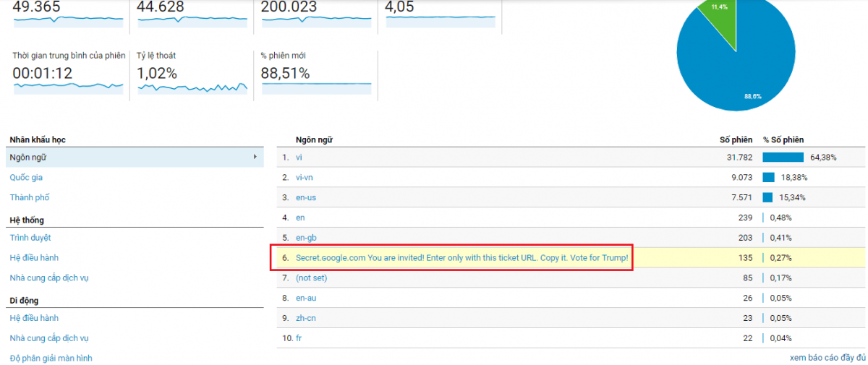Select the Thời gian trung bình 00:01:12 metric
The height and width of the screenshot is (365, 868).
(68, 73)
